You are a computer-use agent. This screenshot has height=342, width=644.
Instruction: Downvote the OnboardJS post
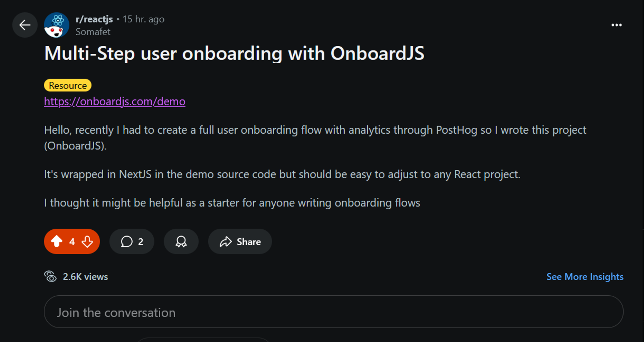(x=87, y=241)
